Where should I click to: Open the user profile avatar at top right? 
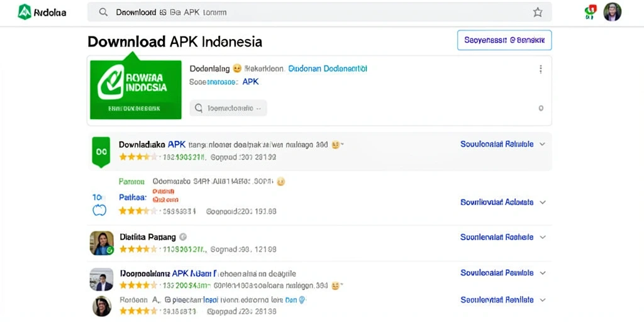pos(613,12)
